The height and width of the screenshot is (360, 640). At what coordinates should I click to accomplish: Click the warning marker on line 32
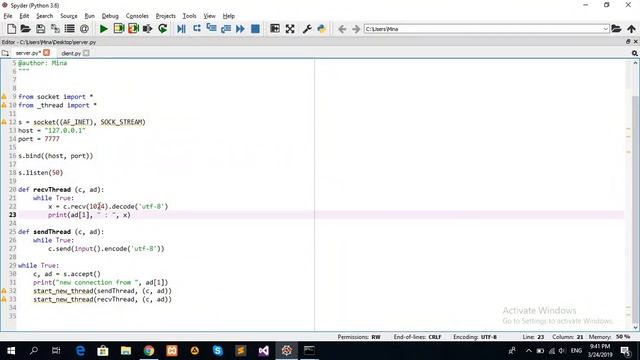4,291
